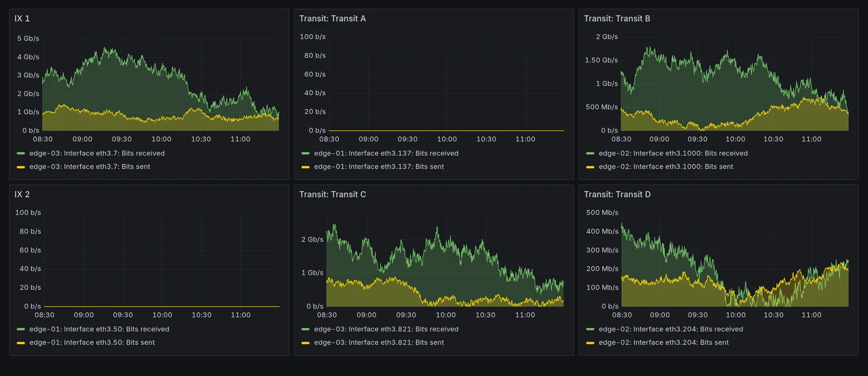Viewport: 868px width, 376px height.
Task: Click the 09:00 time label in Transit D
Action: click(660, 315)
